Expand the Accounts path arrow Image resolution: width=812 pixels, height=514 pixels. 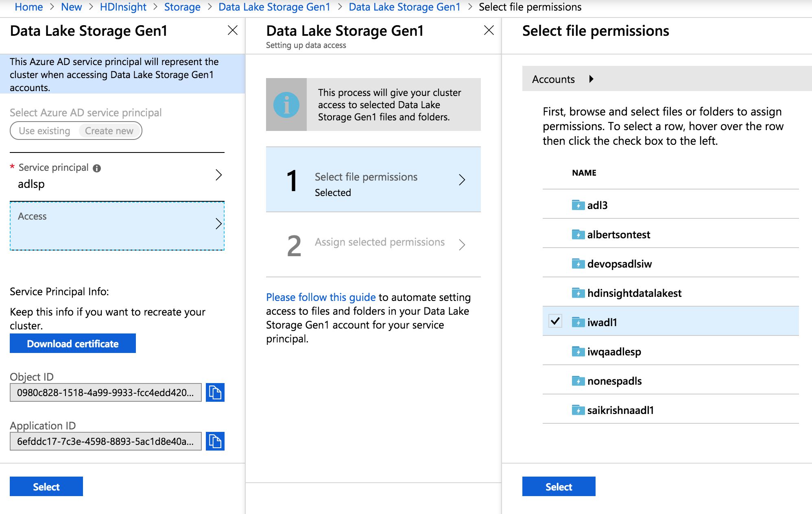(592, 79)
